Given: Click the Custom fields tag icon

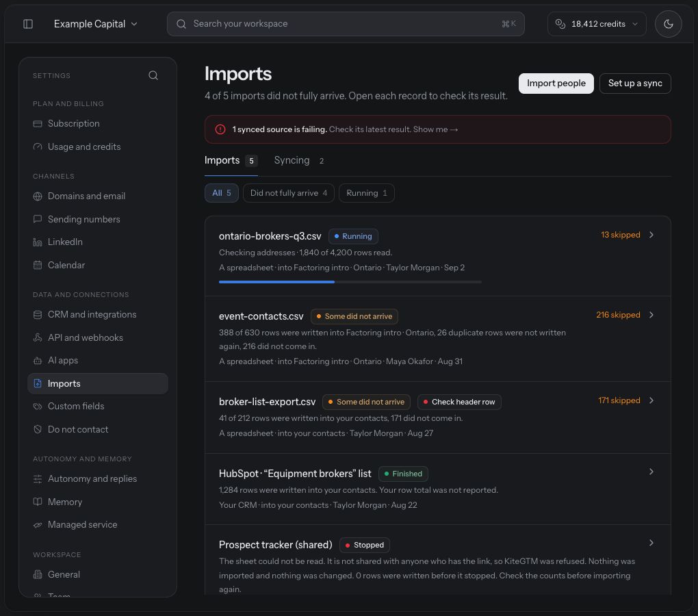Looking at the screenshot, I should (38, 407).
